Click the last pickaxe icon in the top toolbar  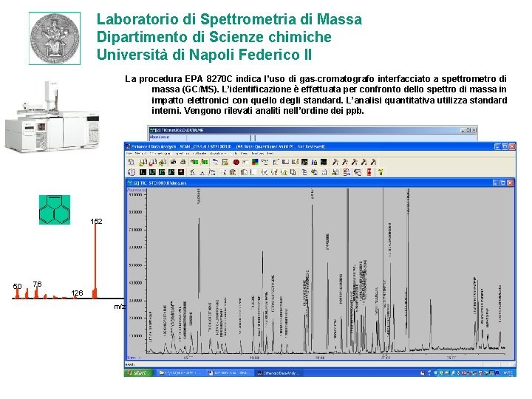tap(373, 162)
